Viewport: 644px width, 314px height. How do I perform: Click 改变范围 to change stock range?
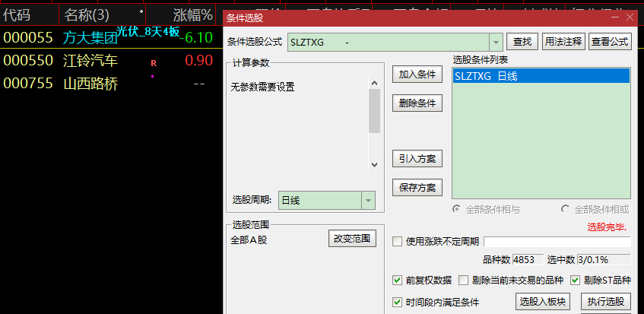click(352, 239)
